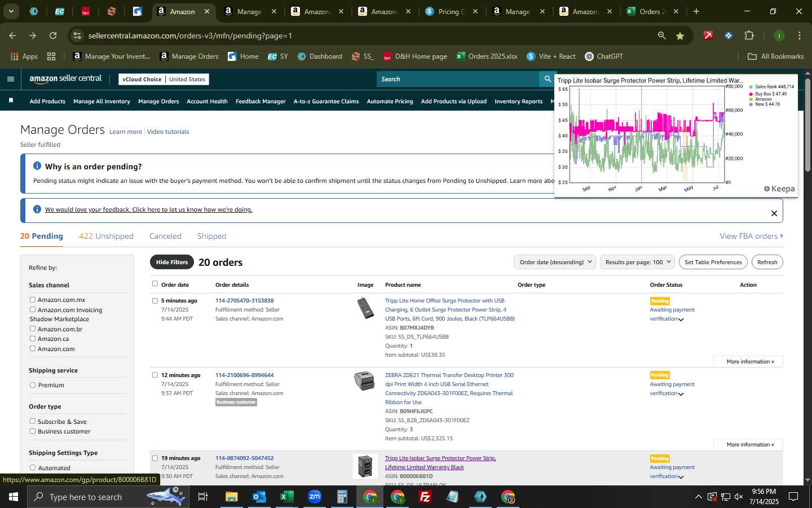Select the Automated shipping settings radio
Image resolution: width=812 pixels, height=508 pixels.
click(33, 467)
